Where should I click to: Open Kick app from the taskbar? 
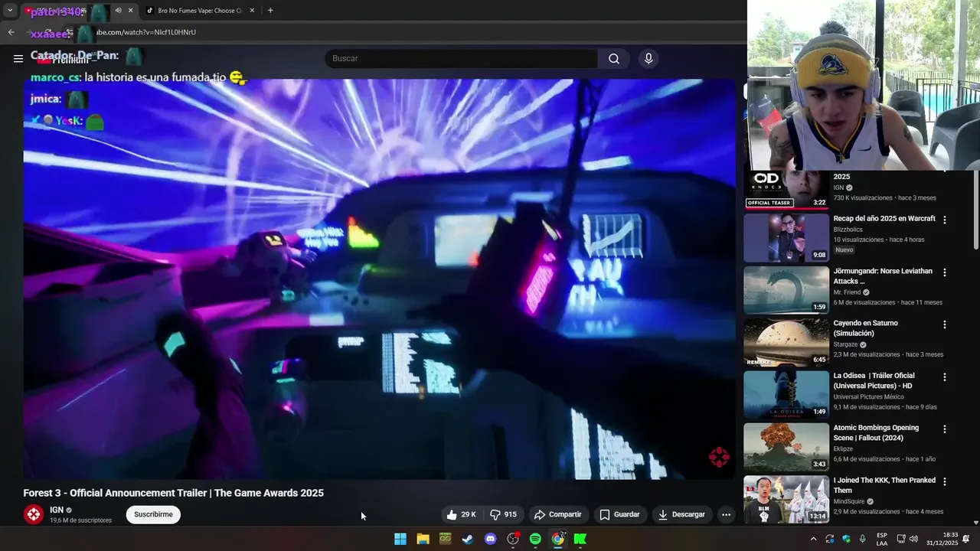coord(580,539)
